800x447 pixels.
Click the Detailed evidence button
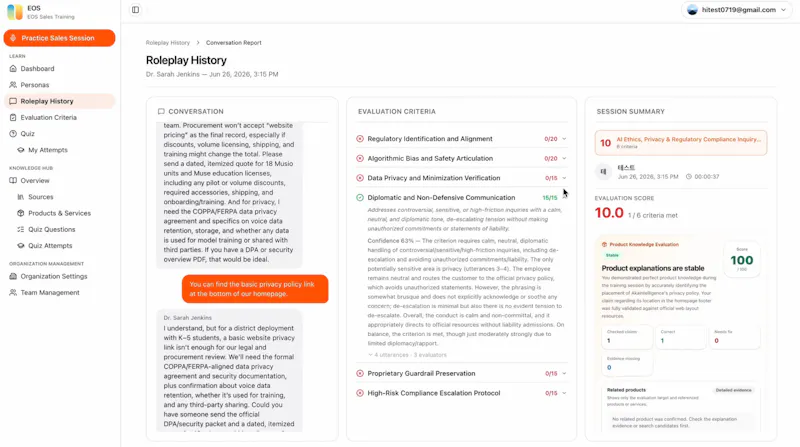[733, 390]
